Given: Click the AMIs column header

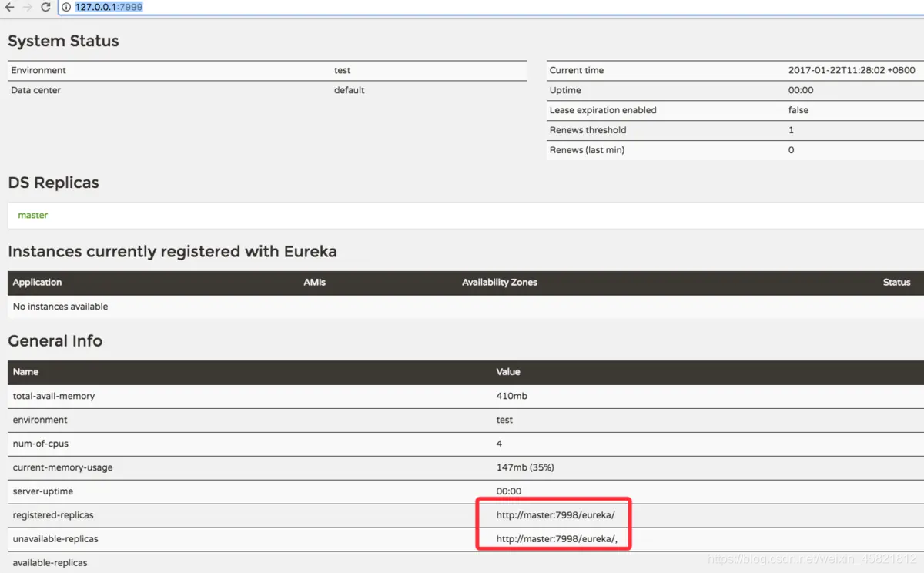Looking at the screenshot, I should (x=315, y=283).
